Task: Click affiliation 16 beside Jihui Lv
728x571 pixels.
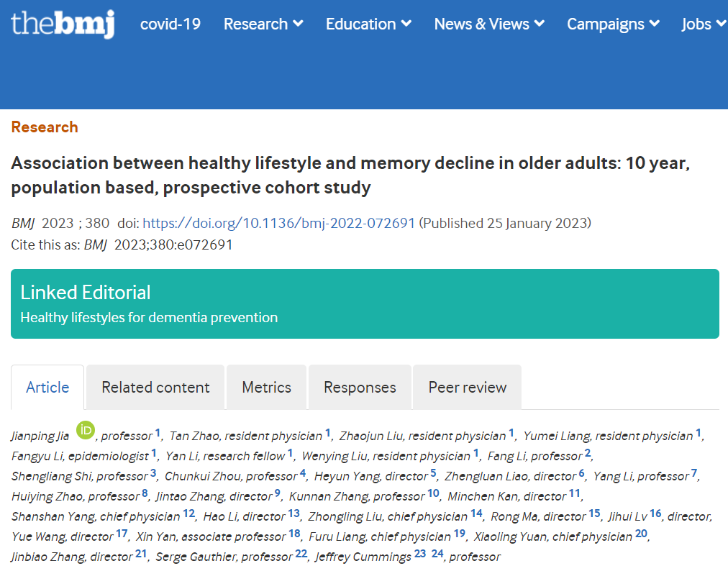Action: coord(655,514)
